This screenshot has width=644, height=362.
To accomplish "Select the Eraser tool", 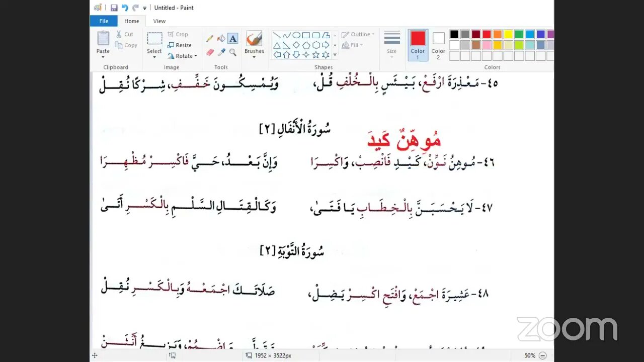I will tap(210, 52).
